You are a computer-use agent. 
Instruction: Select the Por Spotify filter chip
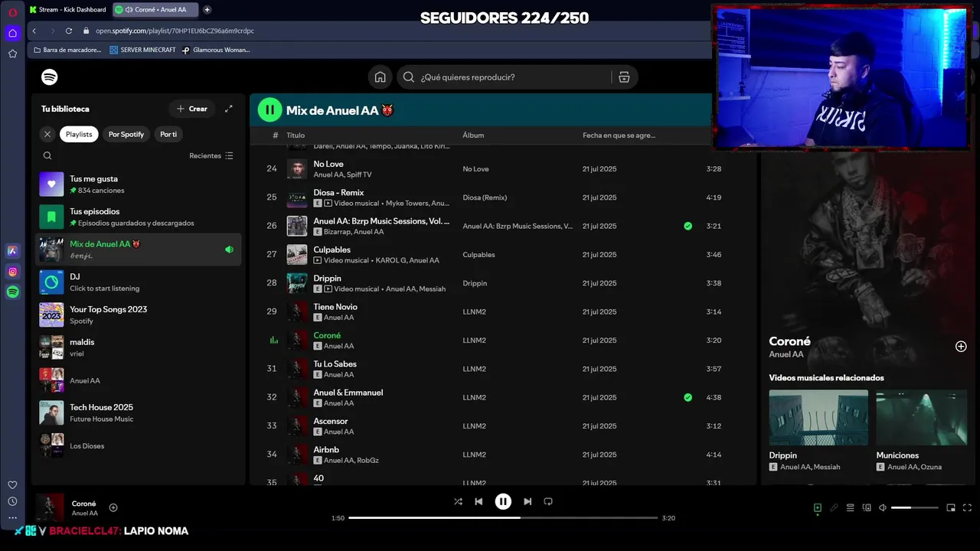coord(126,134)
